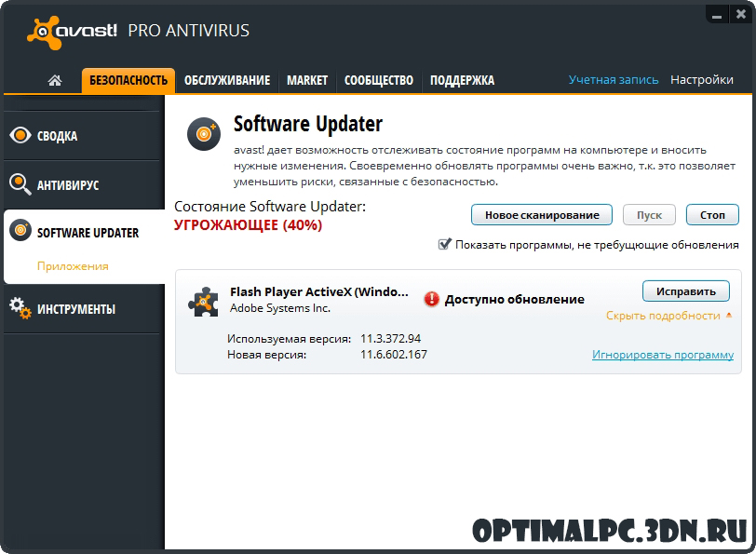Click the Доступно обновление status text

pyautogui.click(x=515, y=300)
